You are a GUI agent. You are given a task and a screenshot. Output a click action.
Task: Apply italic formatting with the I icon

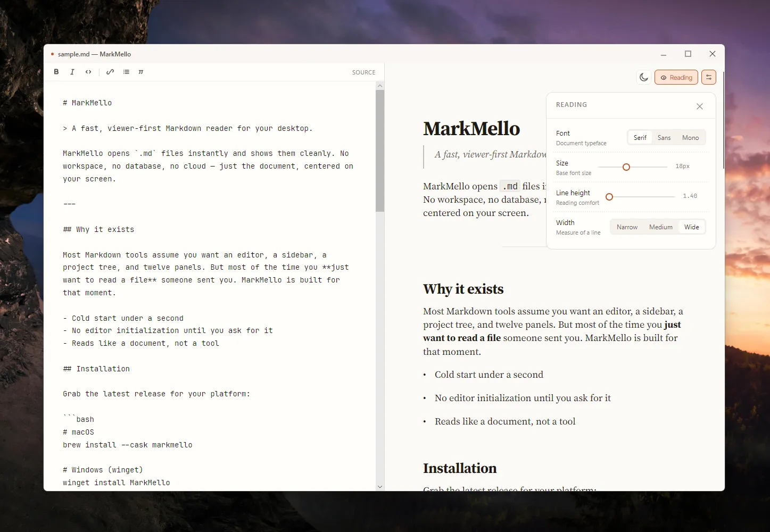(72, 72)
